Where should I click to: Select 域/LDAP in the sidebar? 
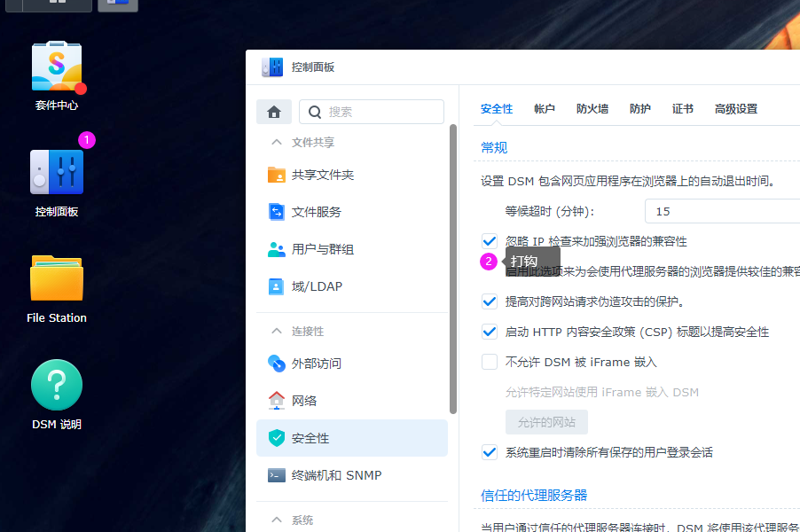[316, 286]
